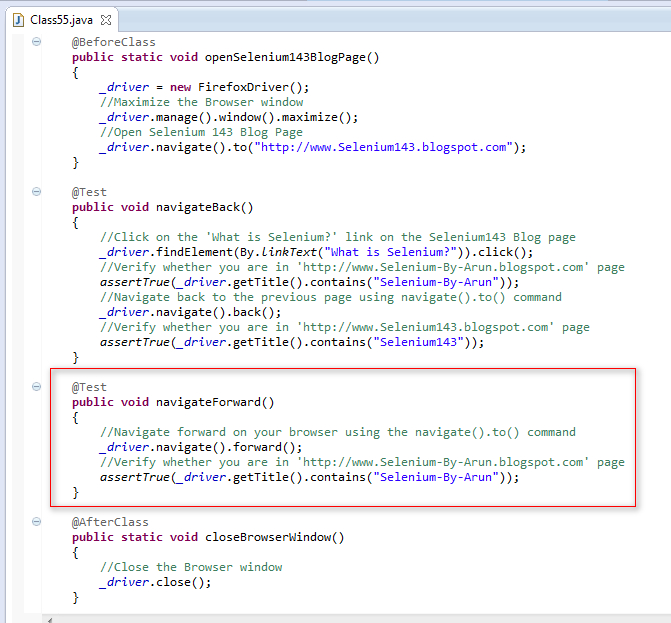The height and width of the screenshot is (623, 671).
Task: Collapse the navigateForward test method fold
Action: coord(36,386)
